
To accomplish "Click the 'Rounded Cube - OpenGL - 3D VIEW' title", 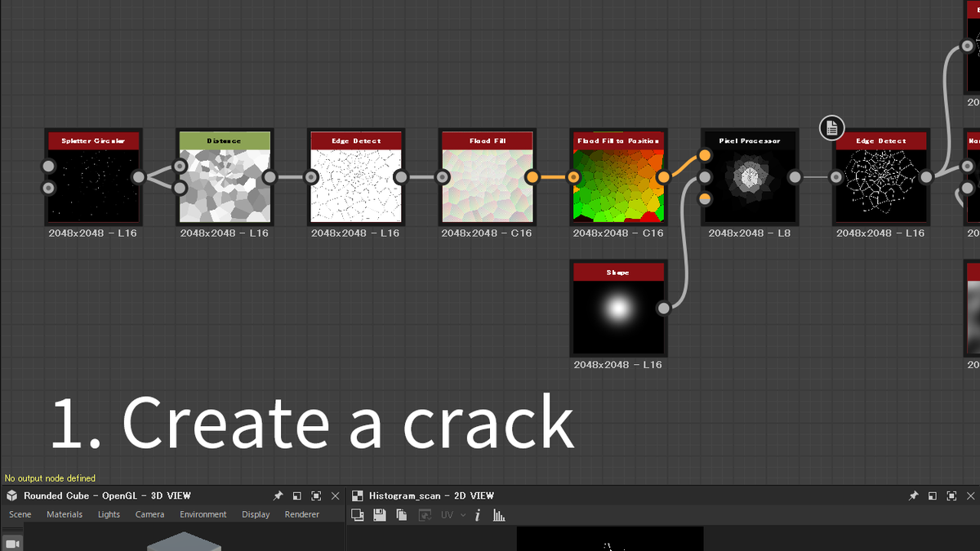I will pos(107,495).
